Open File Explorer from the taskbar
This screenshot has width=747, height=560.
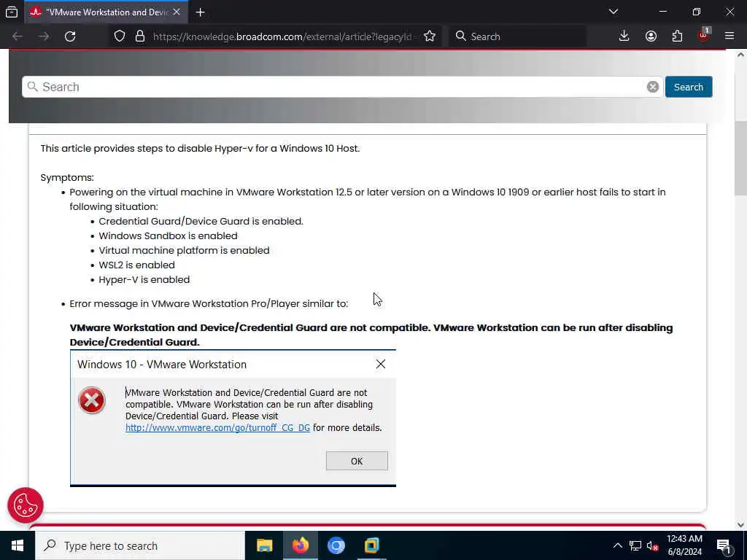(264, 545)
